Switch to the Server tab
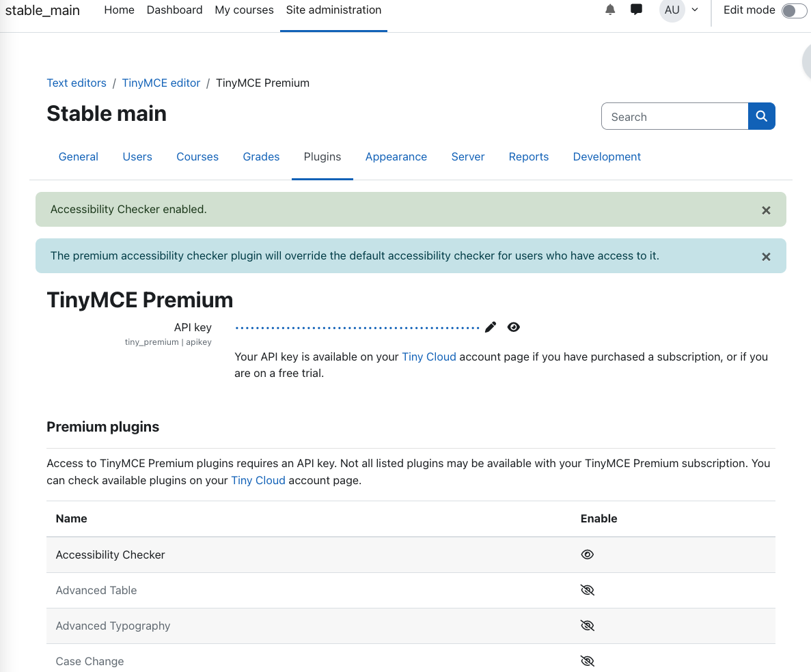The width and height of the screenshot is (811, 672). point(468,156)
